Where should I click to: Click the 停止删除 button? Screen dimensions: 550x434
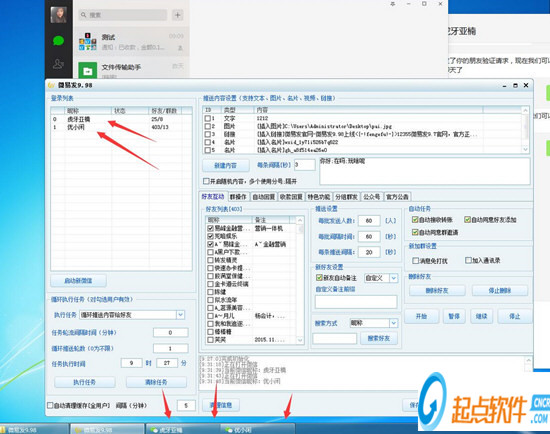point(500,291)
